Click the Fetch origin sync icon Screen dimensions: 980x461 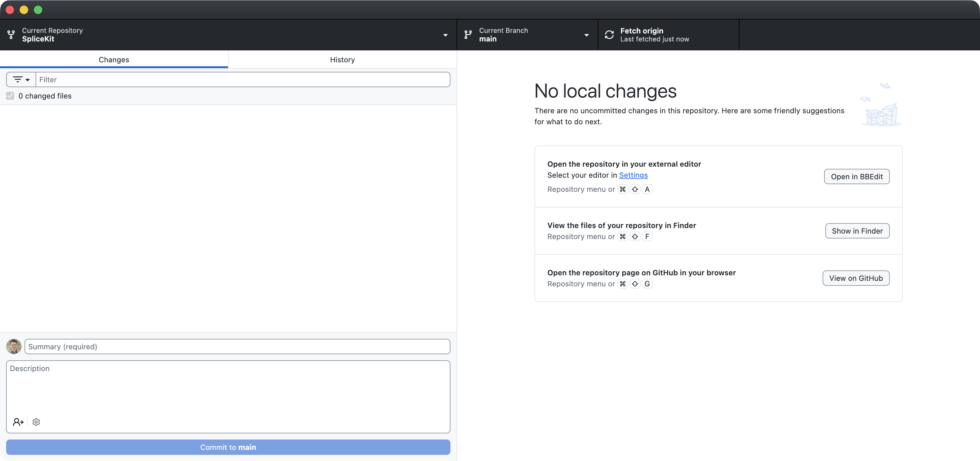(609, 35)
